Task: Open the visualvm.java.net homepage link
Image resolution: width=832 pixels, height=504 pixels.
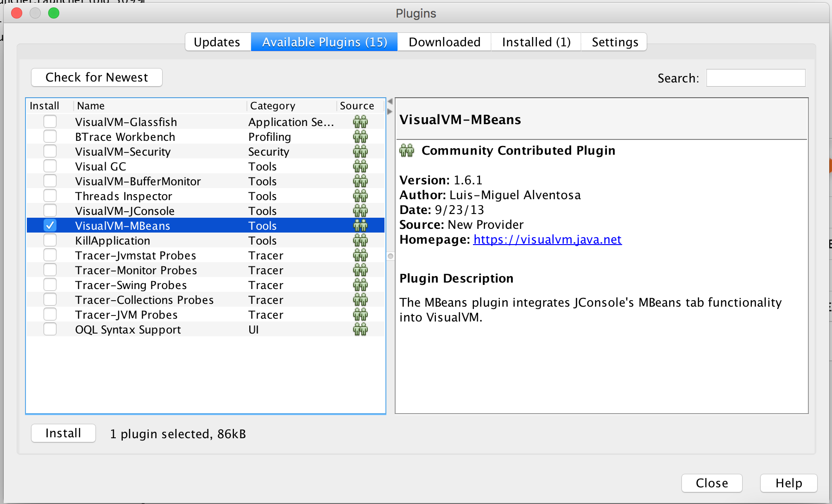Action: (547, 239)
